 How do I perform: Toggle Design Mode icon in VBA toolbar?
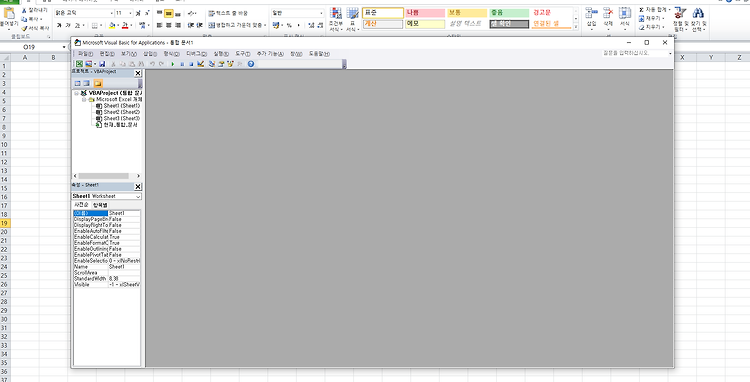tap(200, 64)
